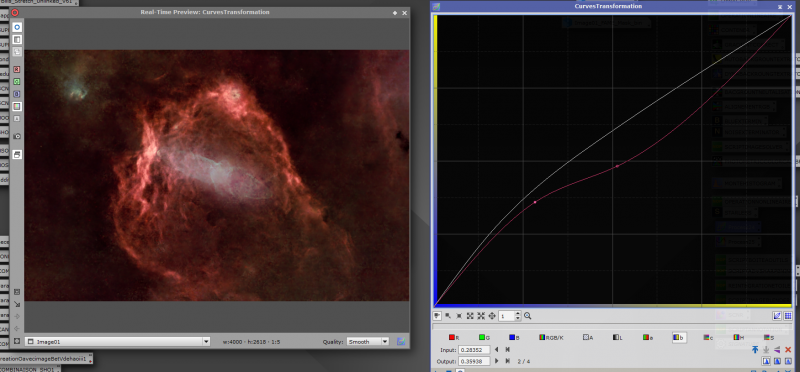Switch to the H hue curve

tap(739, 337)
